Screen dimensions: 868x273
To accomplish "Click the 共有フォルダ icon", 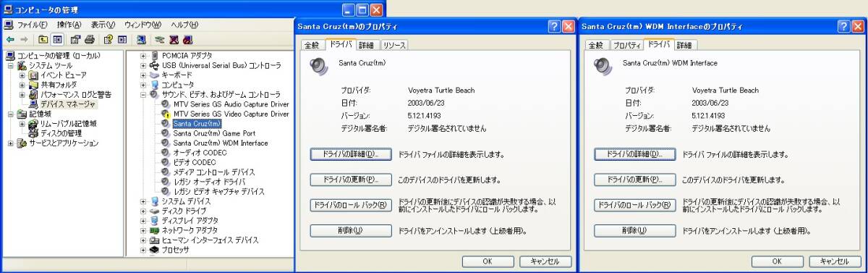I will pos(33,85).
